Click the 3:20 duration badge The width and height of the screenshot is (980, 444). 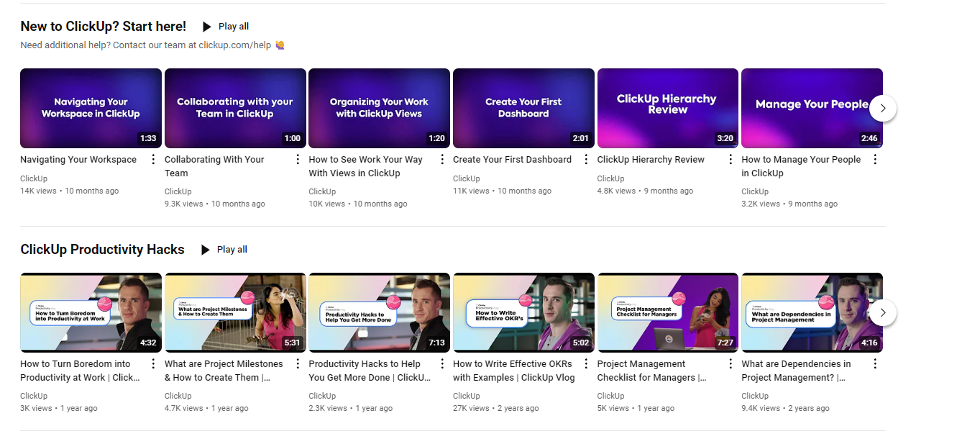(x=725, y=139)
